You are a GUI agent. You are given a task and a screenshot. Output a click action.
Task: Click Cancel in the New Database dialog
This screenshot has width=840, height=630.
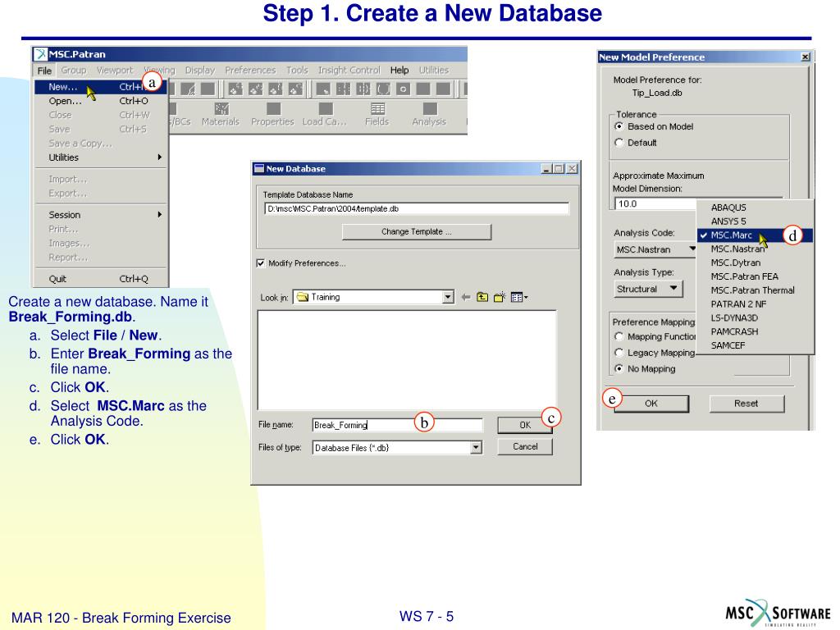click(x=525, y=447)
